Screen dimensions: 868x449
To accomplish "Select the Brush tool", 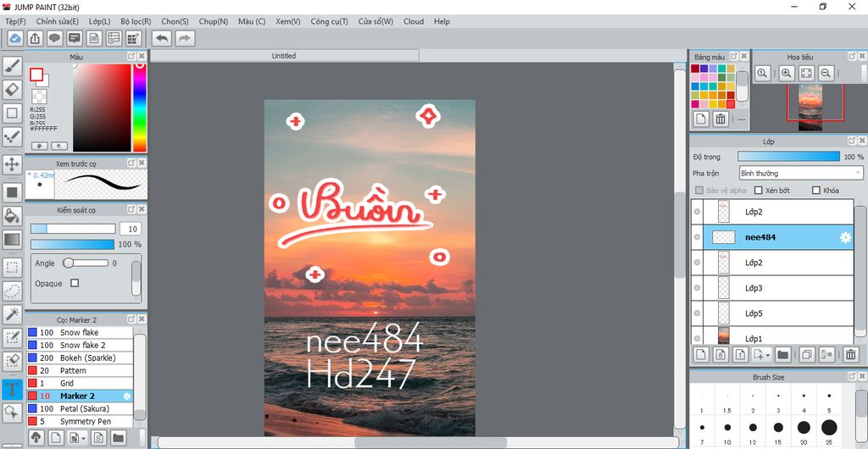I will [x=12, y=66].
